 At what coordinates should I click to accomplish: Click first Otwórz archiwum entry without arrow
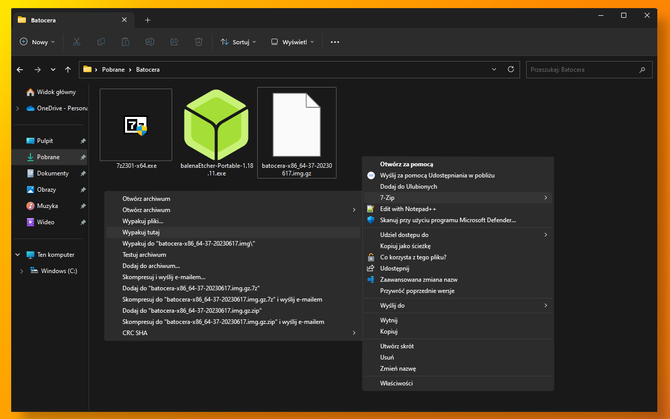[233, 199]
